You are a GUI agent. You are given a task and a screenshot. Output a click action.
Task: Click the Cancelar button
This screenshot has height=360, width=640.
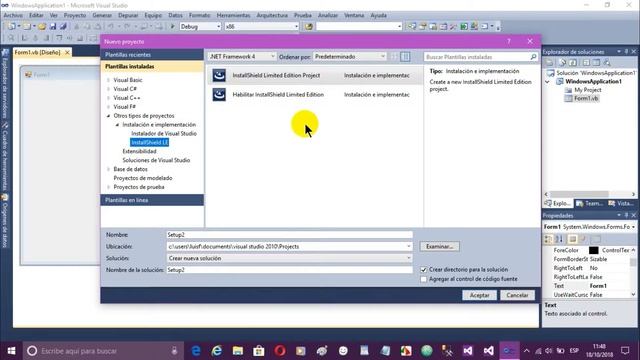(x=517, y=295)
